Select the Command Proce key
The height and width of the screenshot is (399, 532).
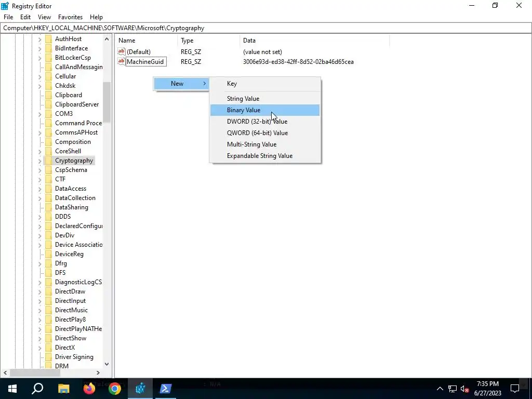click(78, 123)
